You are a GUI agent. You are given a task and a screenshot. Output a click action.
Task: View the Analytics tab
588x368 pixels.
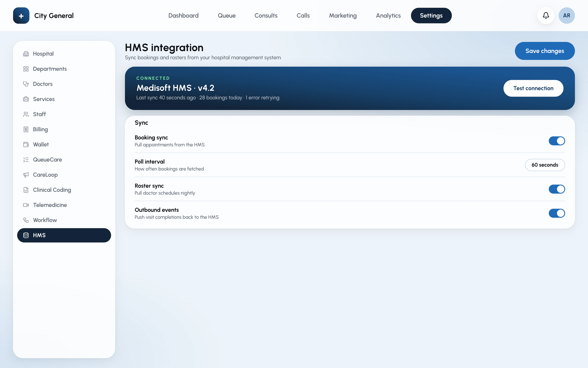pos(388,16)
